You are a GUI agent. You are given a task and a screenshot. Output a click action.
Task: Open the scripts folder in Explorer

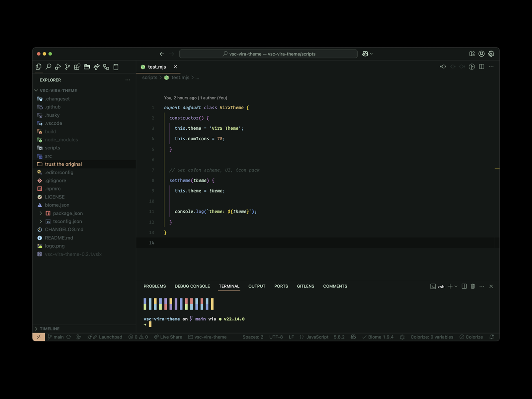pyautogui.click(x=84, y=148)
